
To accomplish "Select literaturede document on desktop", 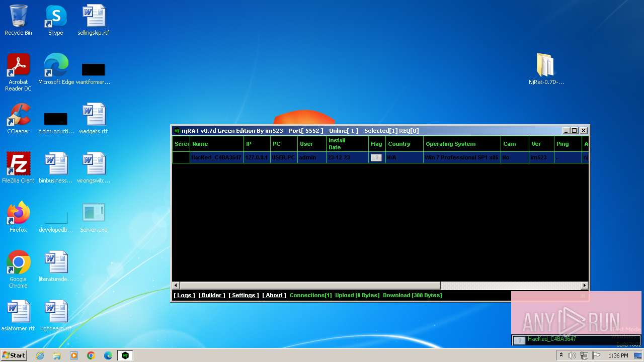I will tap(56, 266).
